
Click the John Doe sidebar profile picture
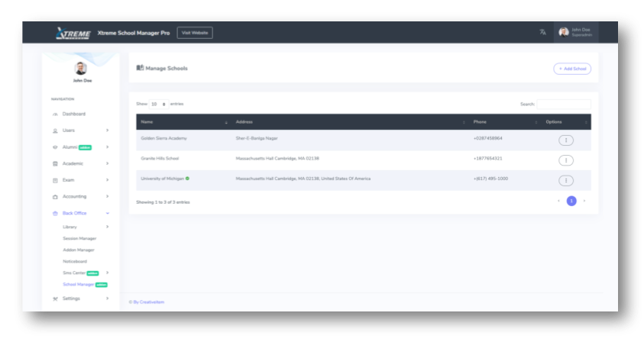tap(80, 68)
